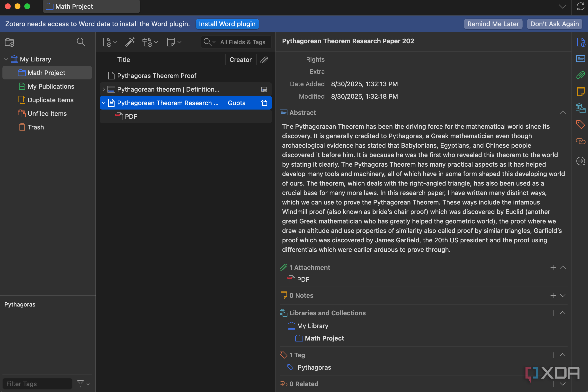Add a new attachment with plus
588x392 pixels.
coord(553,267)
